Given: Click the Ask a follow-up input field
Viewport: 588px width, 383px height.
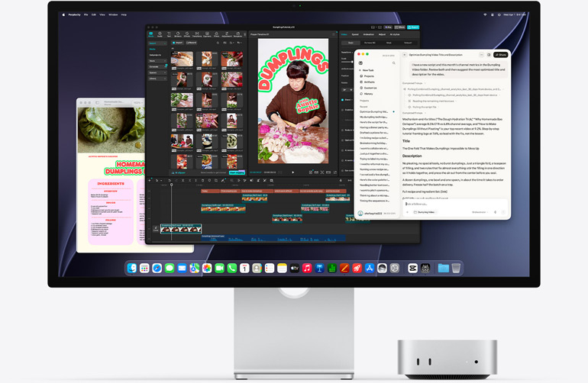Looking at the screenshot, I should coord(456,204).
